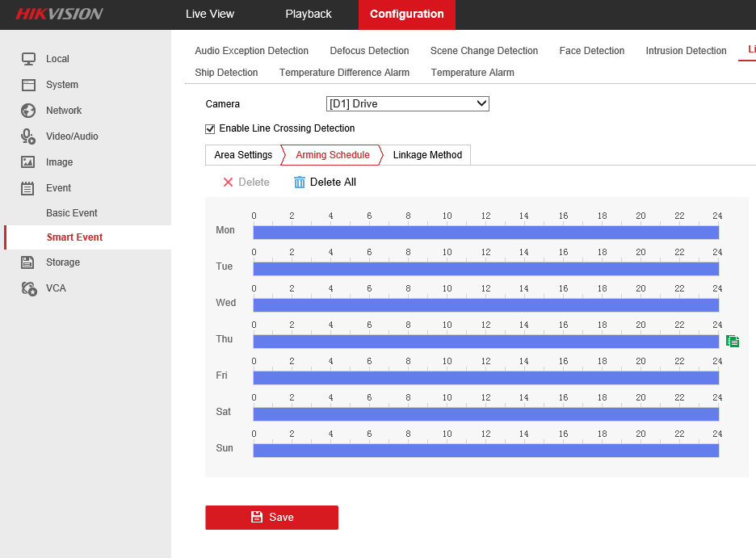
Task: Disable the Line Crossing Detection checkbox
Action: pos(211,128)
